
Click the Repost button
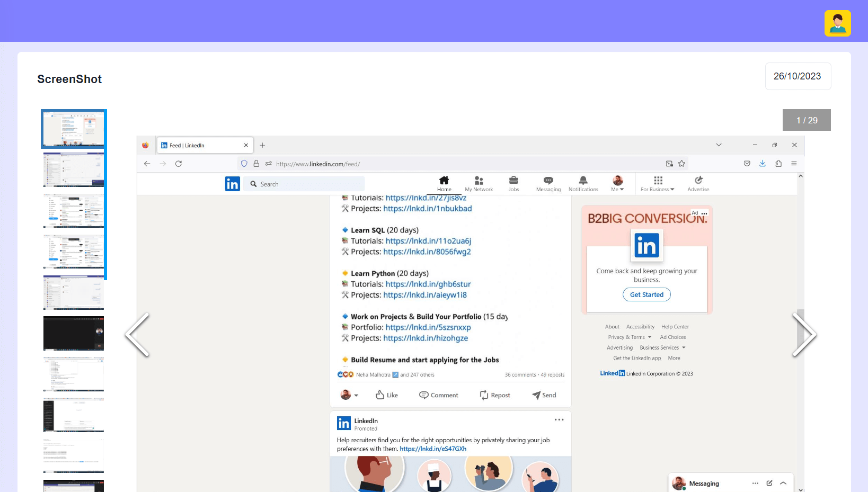coord(495,395)
